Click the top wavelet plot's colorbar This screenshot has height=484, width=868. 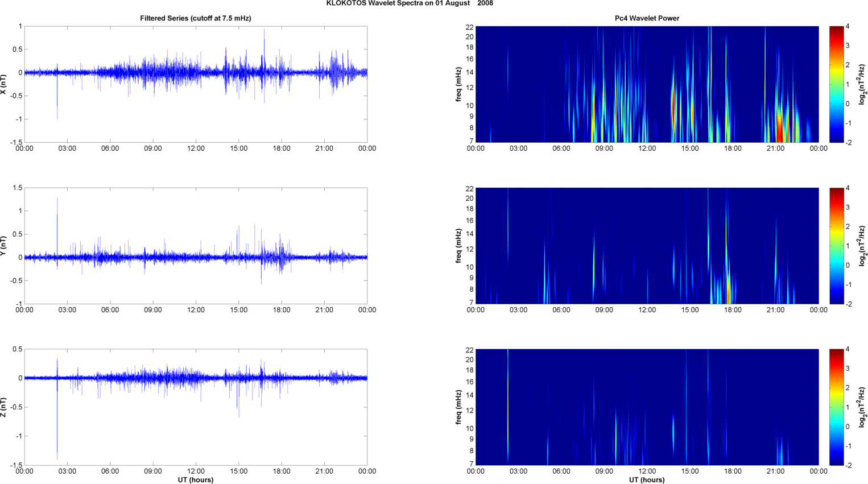[836, 84]
